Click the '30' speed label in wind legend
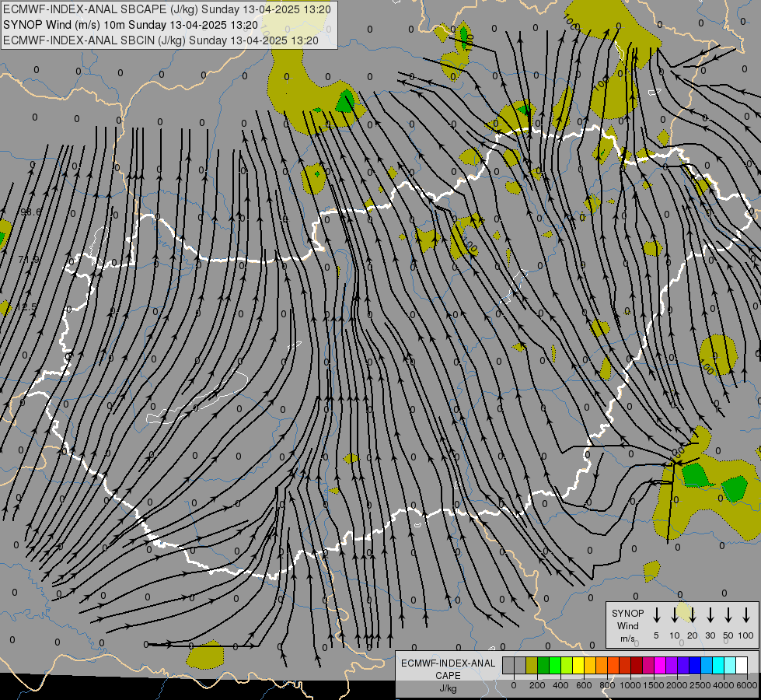The height and width of the screenshot is (700, 761). 710,635
